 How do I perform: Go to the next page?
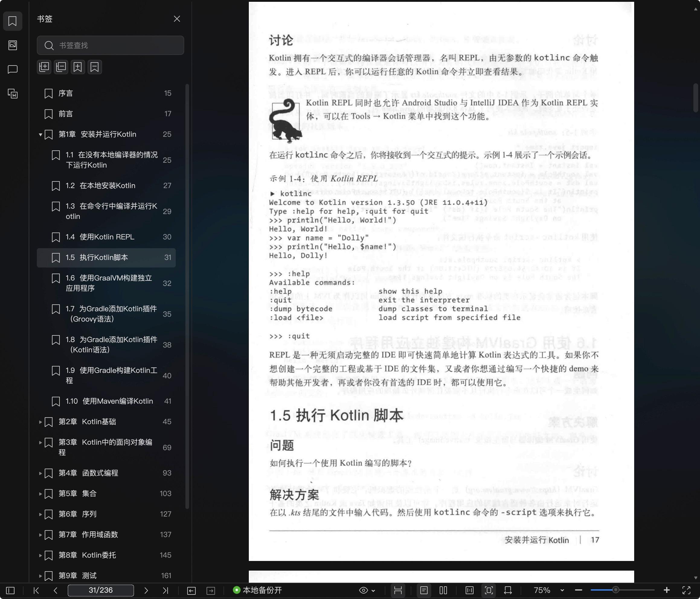coord(146,590)
